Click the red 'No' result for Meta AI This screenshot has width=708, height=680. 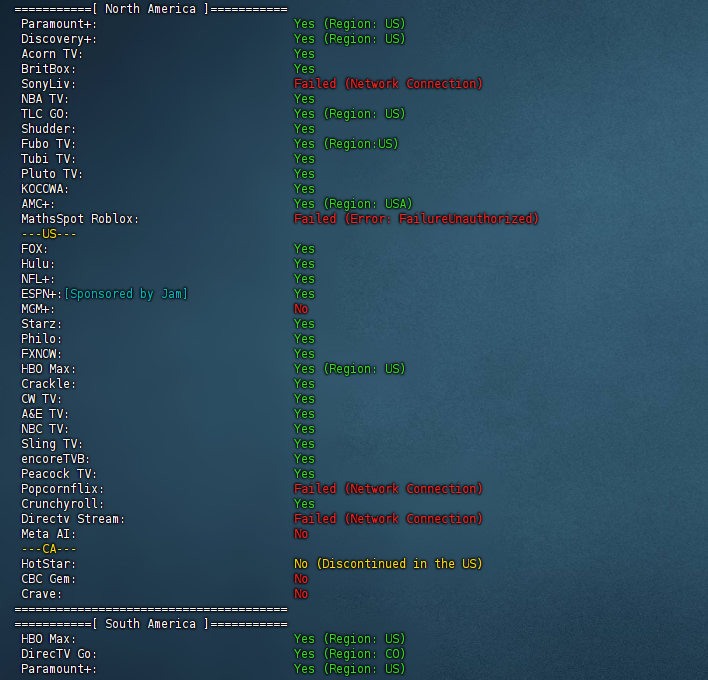click(x=301, y=534)
